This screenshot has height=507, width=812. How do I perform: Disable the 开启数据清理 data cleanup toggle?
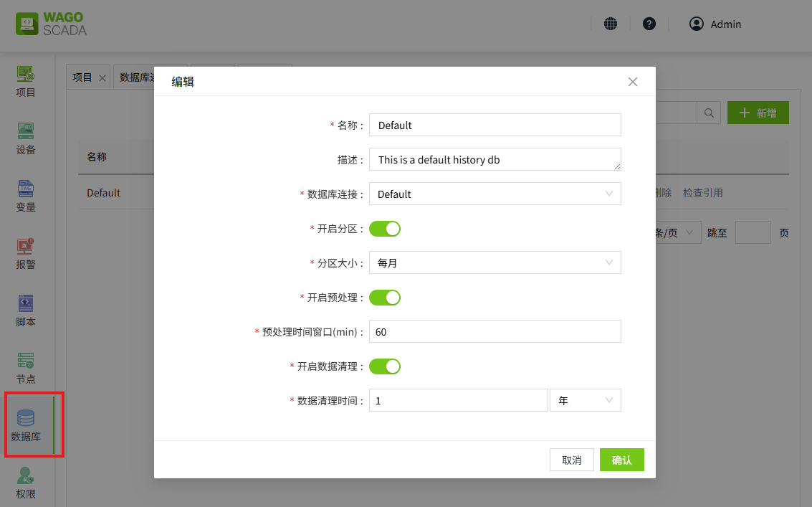coord(385,366)
